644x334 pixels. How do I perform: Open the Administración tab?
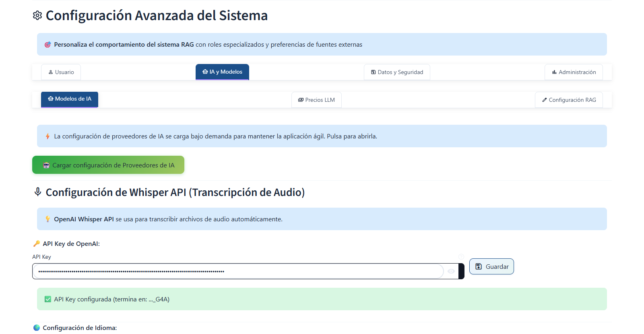(574, 72)
